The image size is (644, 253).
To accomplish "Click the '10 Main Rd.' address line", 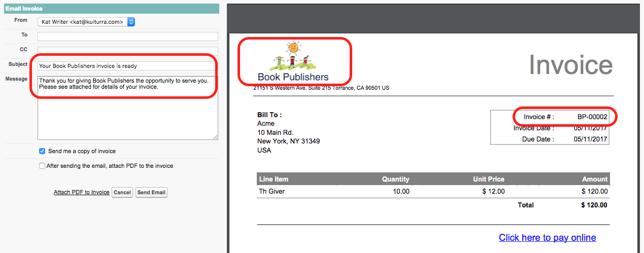I will click(275, 132).
